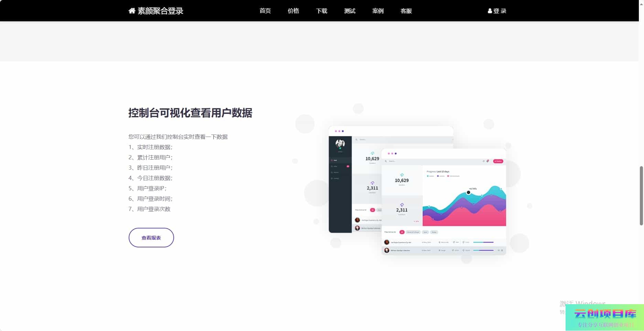Click the user avatar in the bottom table row
This screenshot has width=644, height=331.
pyautogui.click(x=387, y=250)
